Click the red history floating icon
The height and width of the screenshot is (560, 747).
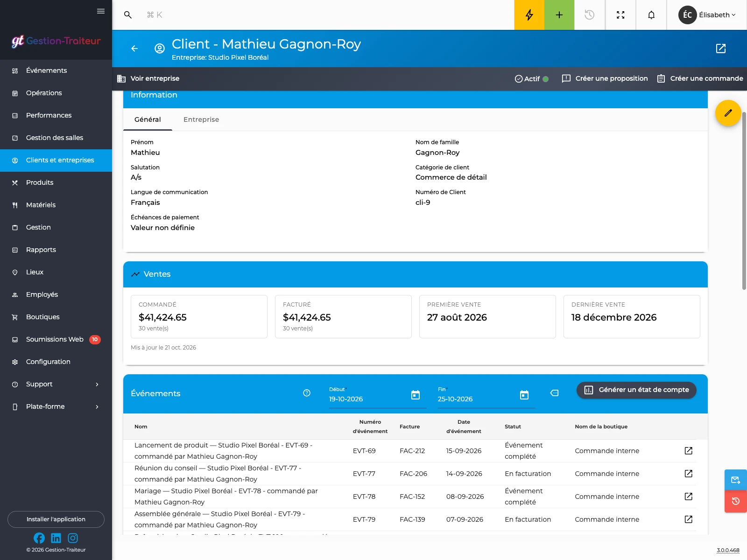pyautogui.click(x=736, y=502)
